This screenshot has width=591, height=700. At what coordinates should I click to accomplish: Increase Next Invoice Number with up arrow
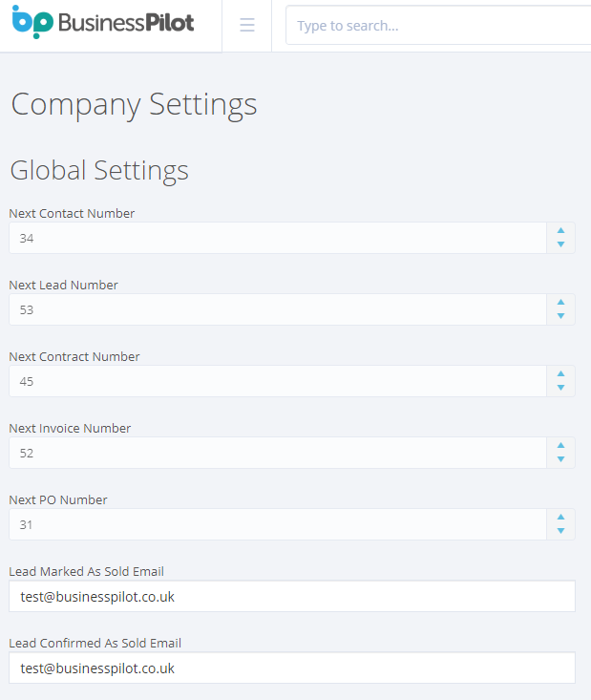(561, 446)
